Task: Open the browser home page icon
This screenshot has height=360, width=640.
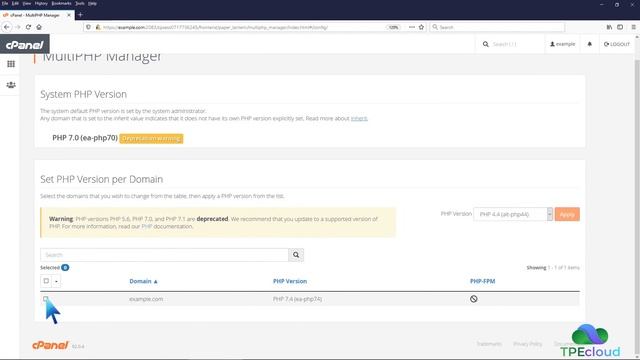Action: (x=39, y=27)
